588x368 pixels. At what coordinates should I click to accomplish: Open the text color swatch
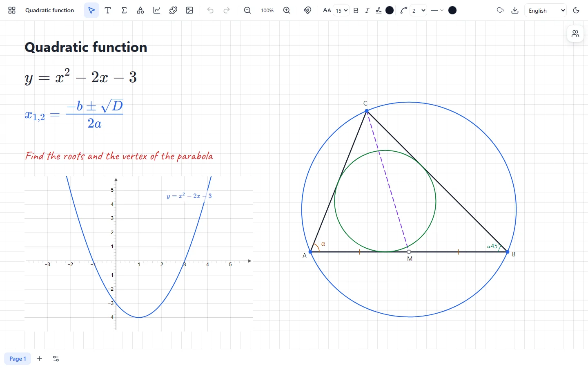click(x=390, y=10)
